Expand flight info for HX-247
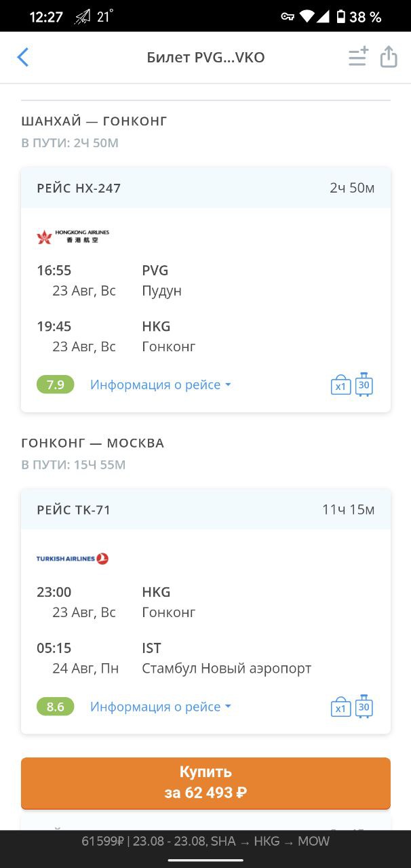411x868 pixels. [161, 385]
